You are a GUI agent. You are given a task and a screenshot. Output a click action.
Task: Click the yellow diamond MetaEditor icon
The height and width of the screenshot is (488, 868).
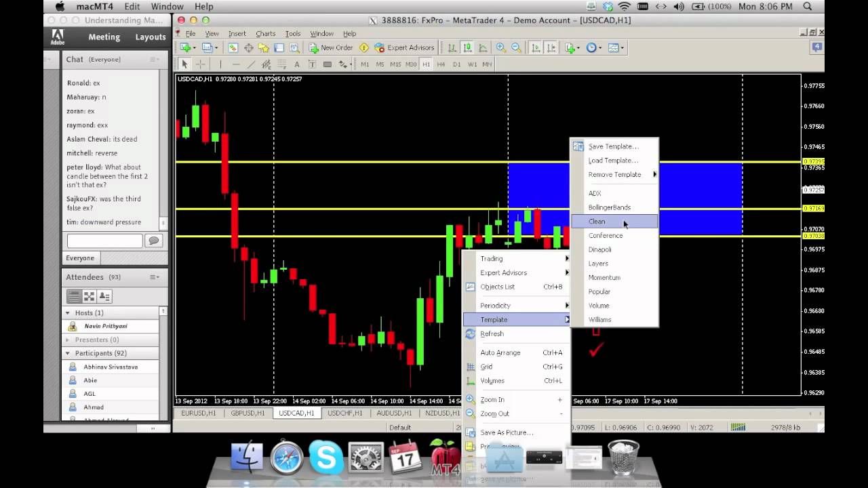pyautogui.click(x=363, y=47)
